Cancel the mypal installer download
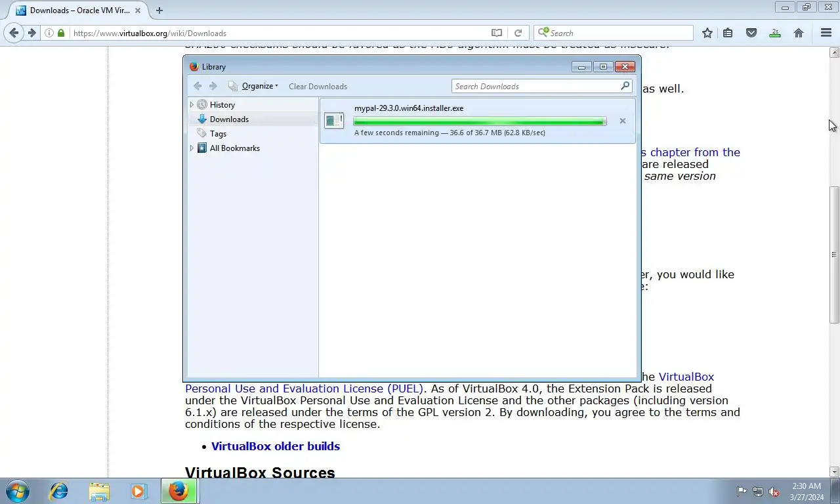 [x=622, y=121]
